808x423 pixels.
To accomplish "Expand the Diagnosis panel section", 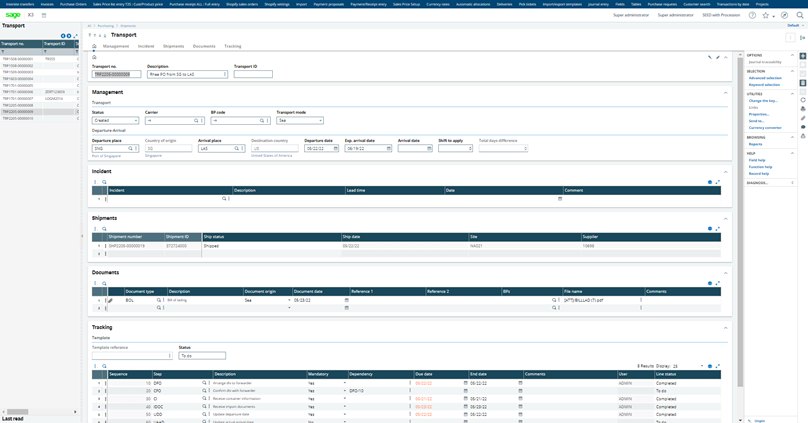I will click(792, 183).
